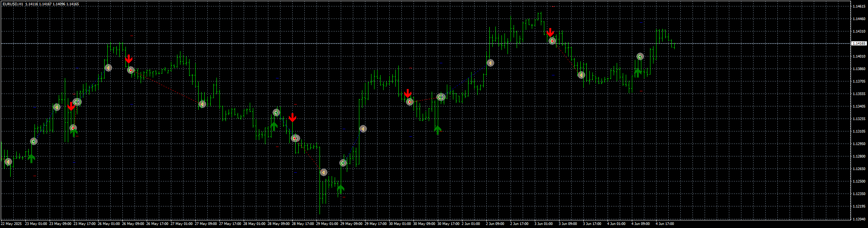The width and height of the screenshot is (868, 228).
Task: Select the 28 May 01:00 time label
Action: click(254, 224)
